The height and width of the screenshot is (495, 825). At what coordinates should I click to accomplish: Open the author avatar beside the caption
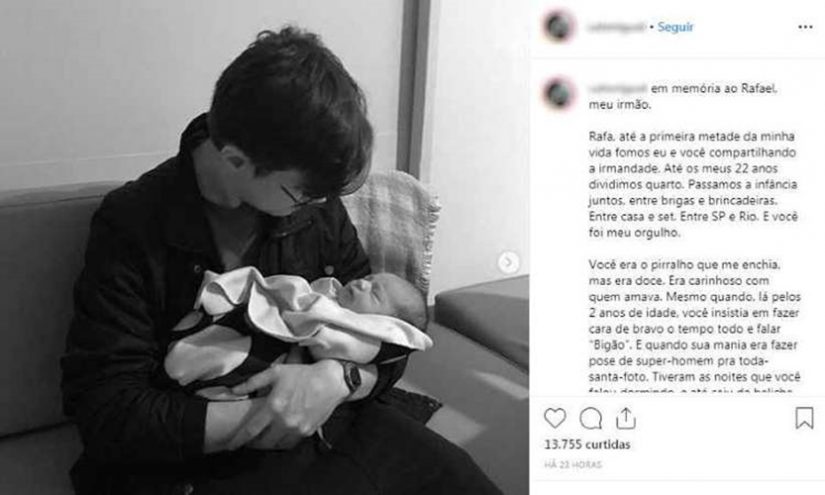558,94
